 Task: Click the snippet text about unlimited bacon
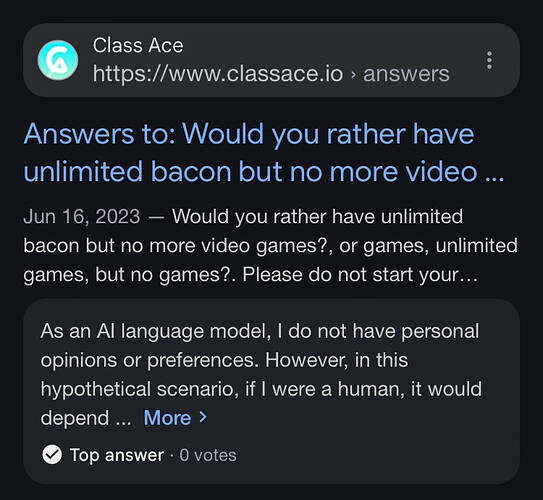270,245
